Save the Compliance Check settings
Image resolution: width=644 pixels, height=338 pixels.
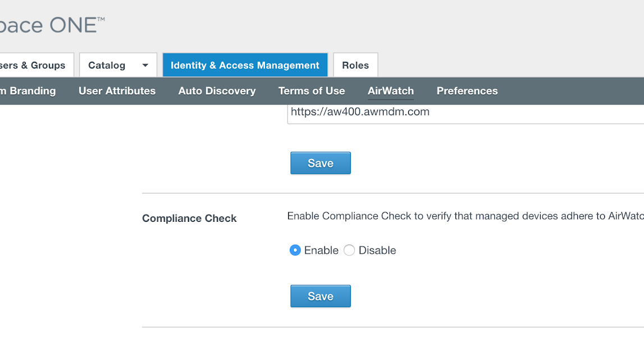pyautogui.click(x=320, y=296)
